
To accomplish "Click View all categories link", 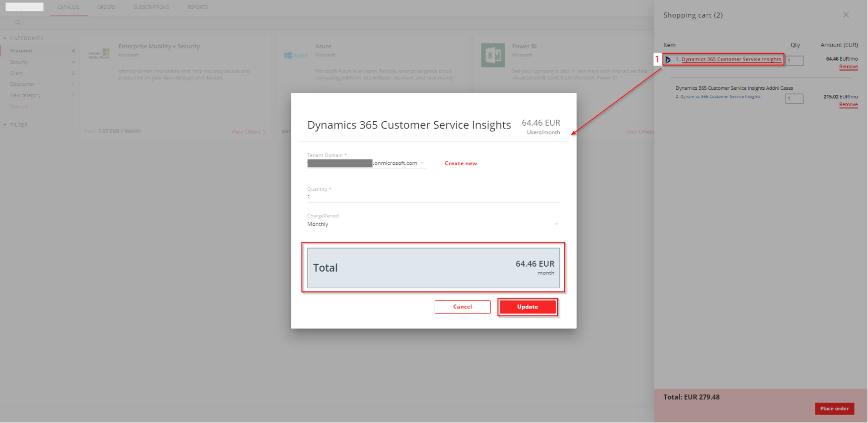I will point(18,107).
